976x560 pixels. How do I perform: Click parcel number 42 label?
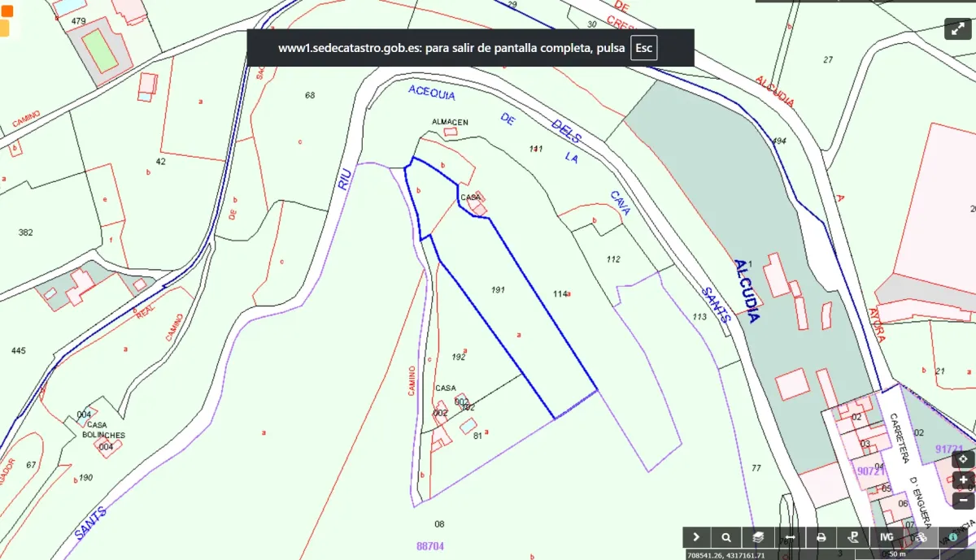[x=160, y=161]
